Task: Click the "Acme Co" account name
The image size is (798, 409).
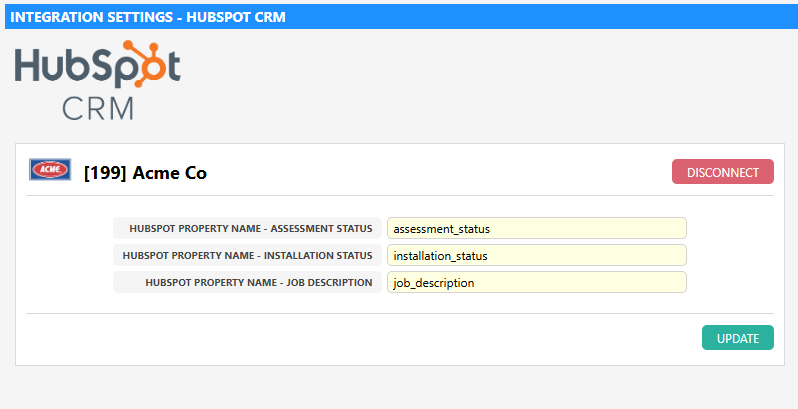Action: (x=169, y=172)
